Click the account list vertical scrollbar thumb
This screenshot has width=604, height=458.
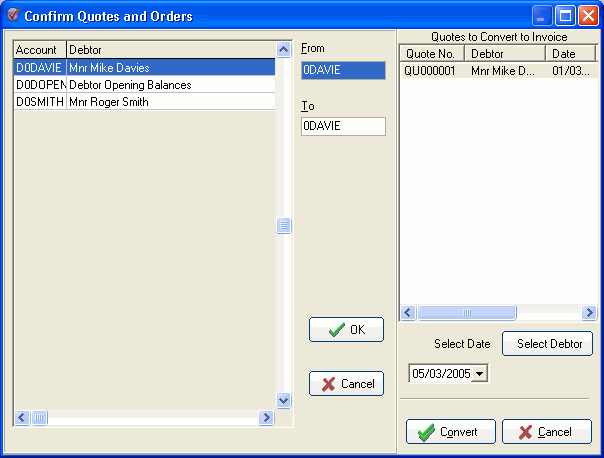click(x=284, y=225)
